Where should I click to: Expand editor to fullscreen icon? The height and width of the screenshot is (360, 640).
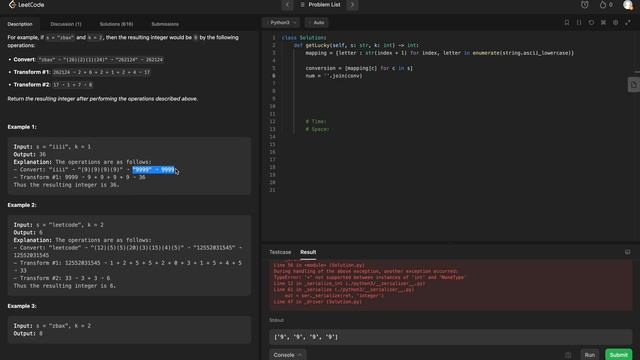(628, 22)
